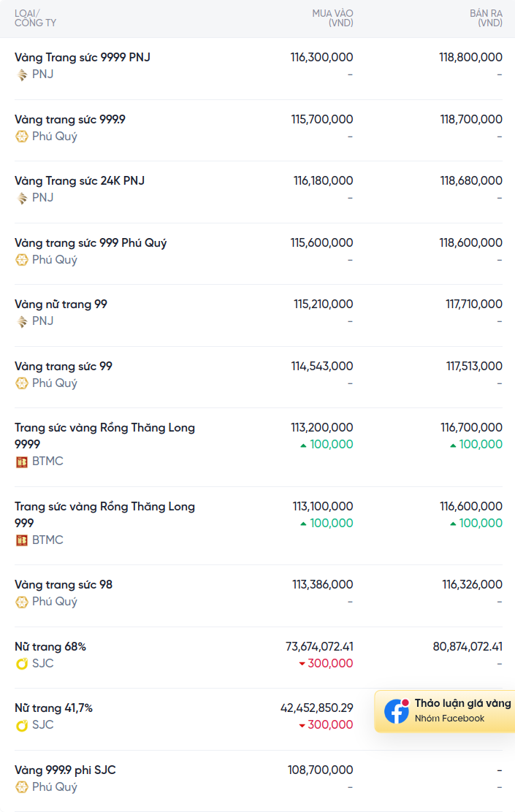
Task: Click the Facebook icon in the discussion banner
Action: click(x=397, y=711)
